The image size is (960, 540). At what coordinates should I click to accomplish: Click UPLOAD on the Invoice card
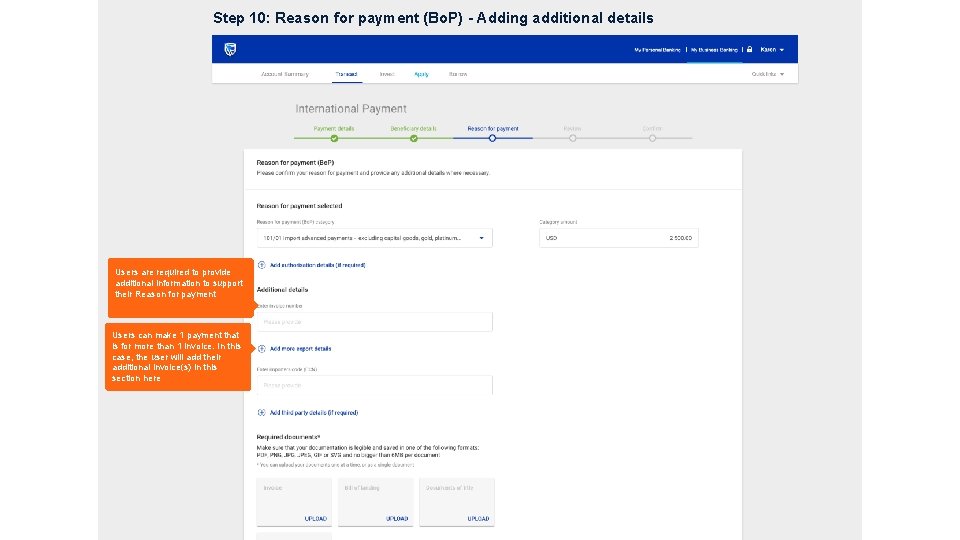[315, 519]
